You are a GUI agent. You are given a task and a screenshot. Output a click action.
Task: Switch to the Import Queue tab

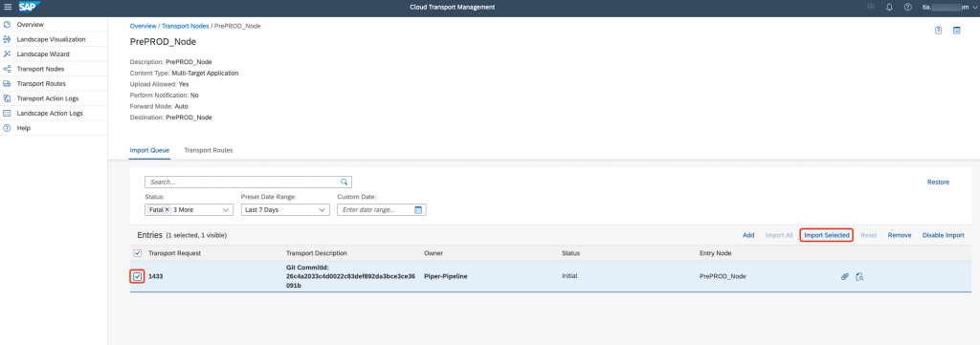pyautogui.click(x=149, y=150)
